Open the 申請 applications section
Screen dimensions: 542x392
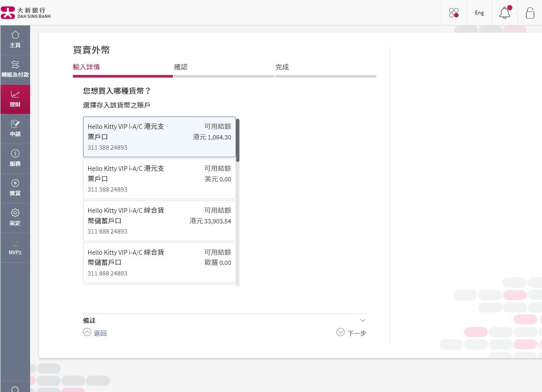coord(15,128)
